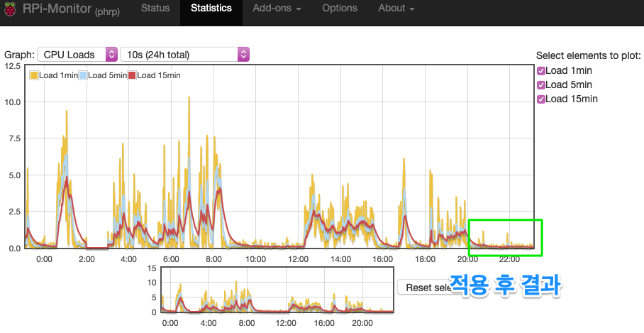Click the yellow Load 1min legend swatch
644x333 pixels.
[x=33, y=75]
